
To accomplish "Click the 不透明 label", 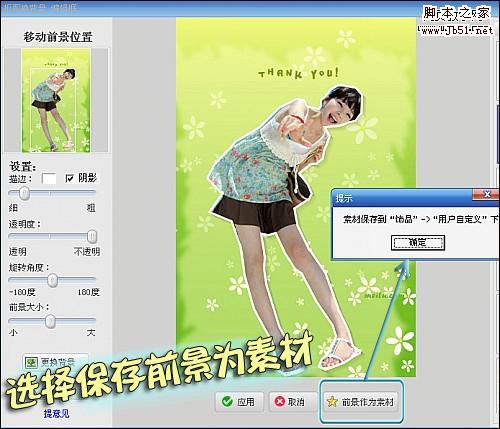I will click(87, 251).
